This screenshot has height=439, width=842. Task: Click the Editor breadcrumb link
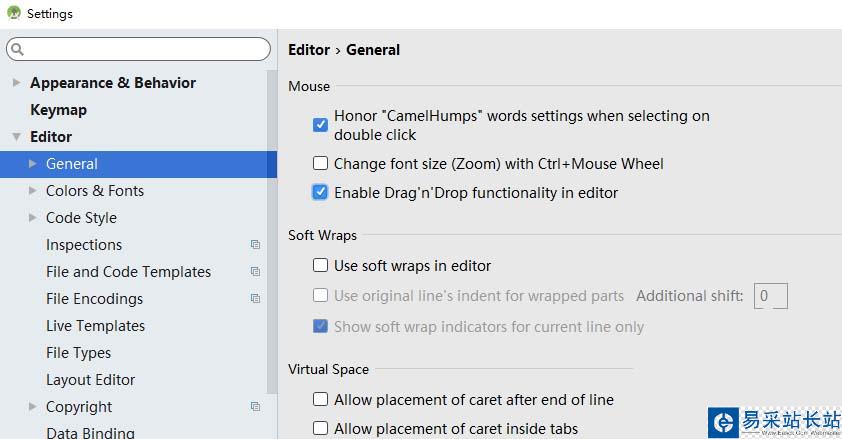tap(308, 50)
